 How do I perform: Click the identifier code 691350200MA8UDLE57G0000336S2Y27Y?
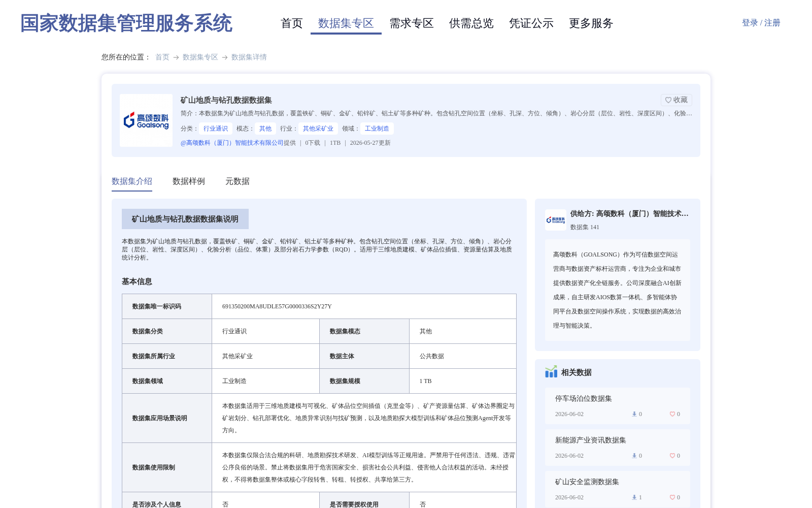(x=277, y=306)
